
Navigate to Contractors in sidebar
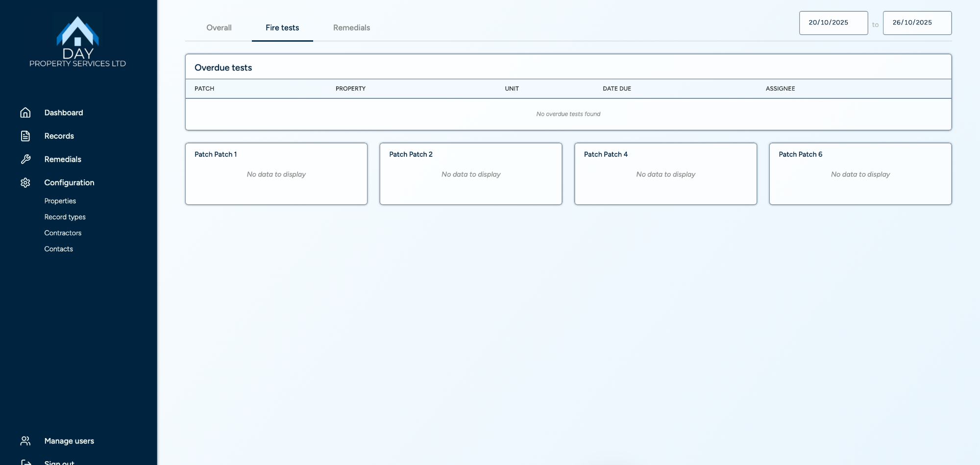tap(63, 233)
